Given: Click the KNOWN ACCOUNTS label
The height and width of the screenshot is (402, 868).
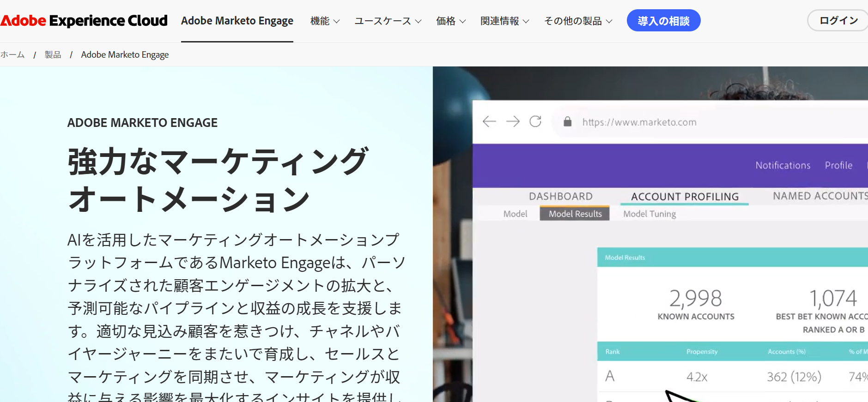Looking at the screenshot, I should point(696,317).
